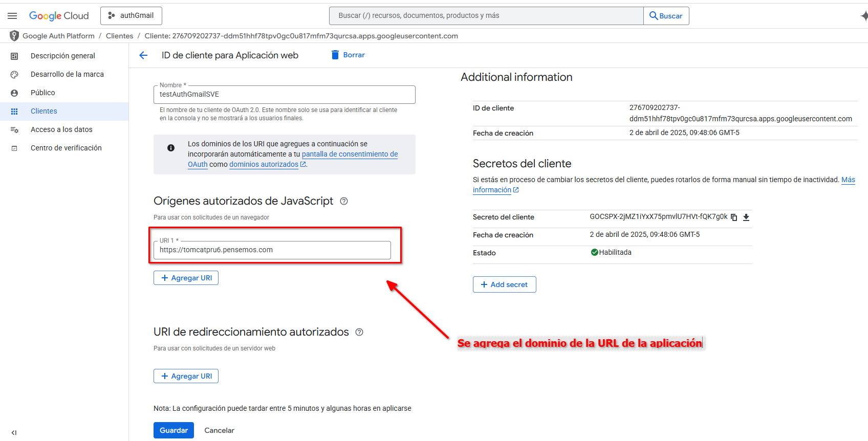Open the authGmail project selector
868x441 pixels.
[x=131, y=16]
